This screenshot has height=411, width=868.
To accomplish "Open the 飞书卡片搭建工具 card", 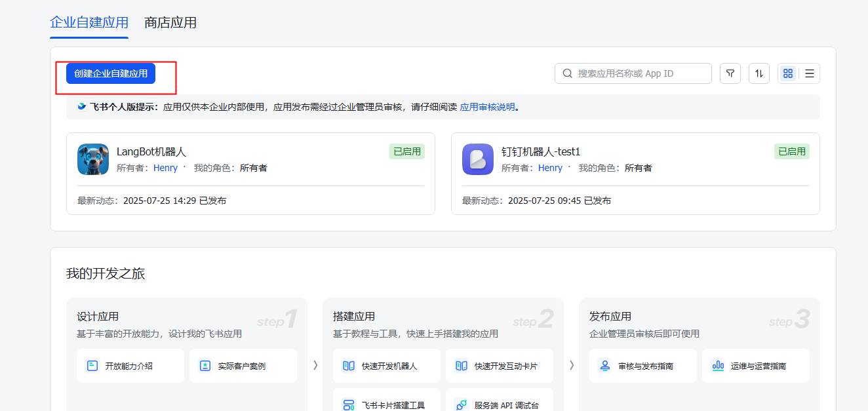I will [387, 400].
